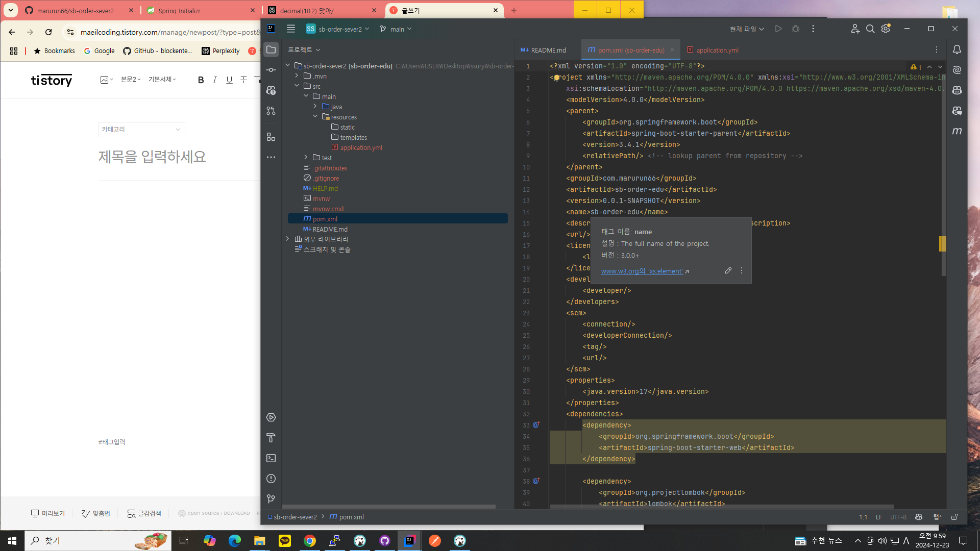
Task: Toggle read-only lock in status bar
Action: tap(954, 517)
